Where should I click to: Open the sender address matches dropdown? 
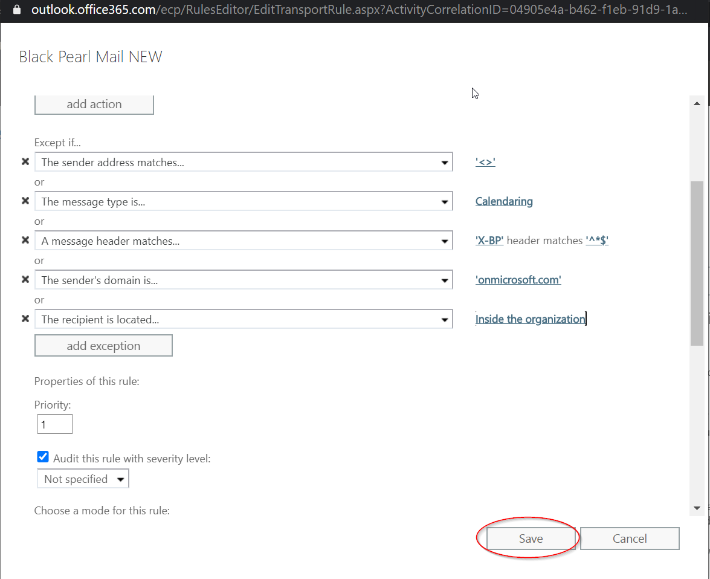tap(444, 162)
